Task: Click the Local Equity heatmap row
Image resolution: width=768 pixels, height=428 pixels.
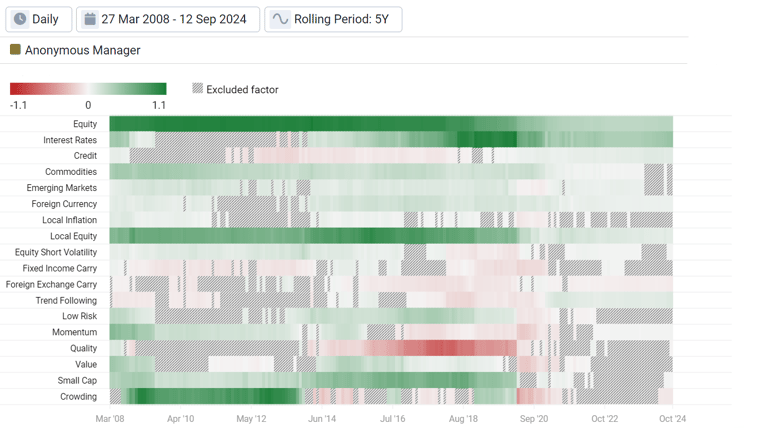Action: [391, 236]
